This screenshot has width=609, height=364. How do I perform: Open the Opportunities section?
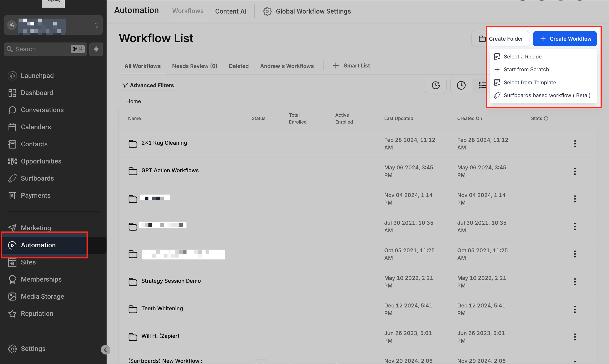[41, 161]
